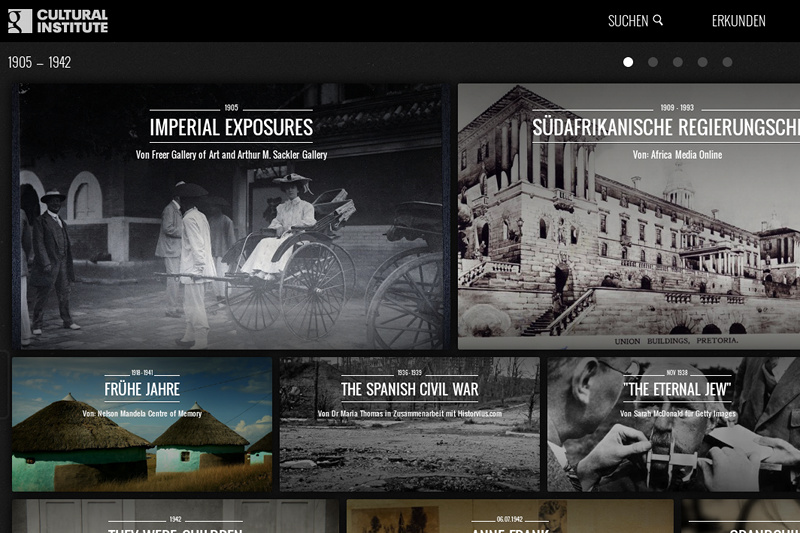Open search via the magnifier icon
Viewport: 800px width, 533px height.
pos(658,20)
